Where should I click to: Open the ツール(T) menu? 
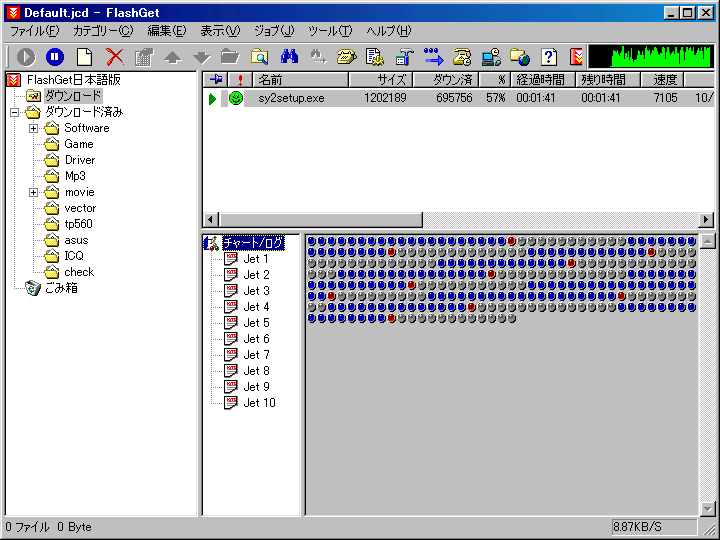click(330, 31)
